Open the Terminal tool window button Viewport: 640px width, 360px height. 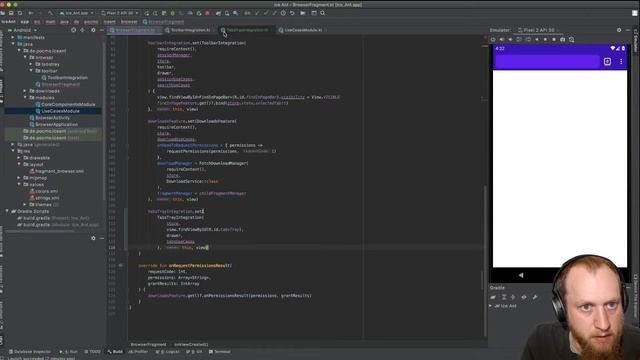click(x=220, y=351)
